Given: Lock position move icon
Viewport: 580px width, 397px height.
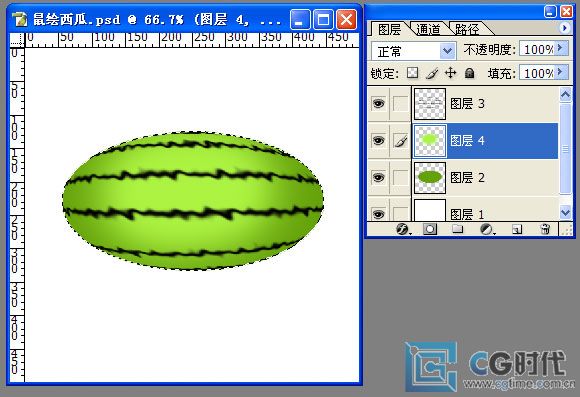Looking at the screenshot, I should point(450,73).
